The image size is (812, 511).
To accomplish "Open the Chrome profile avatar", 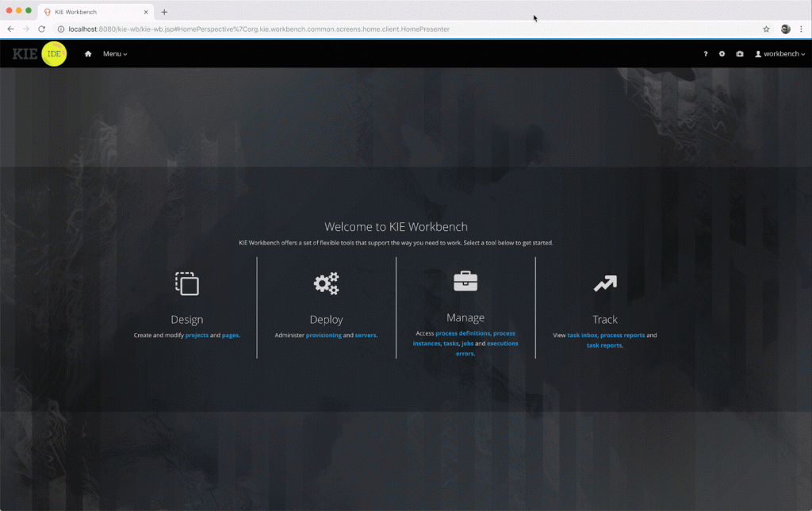I will [786, 29].
